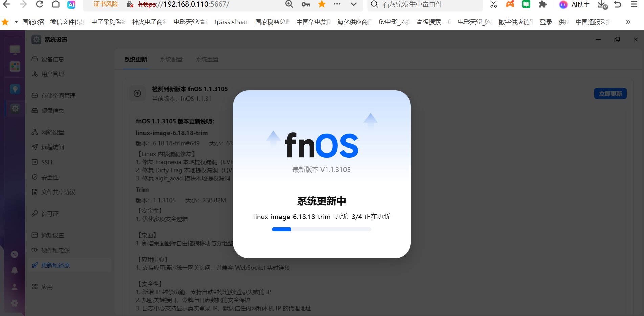Maximize the 系统设置 window
The height and width of the screenshot is (316, 644).
617,40
